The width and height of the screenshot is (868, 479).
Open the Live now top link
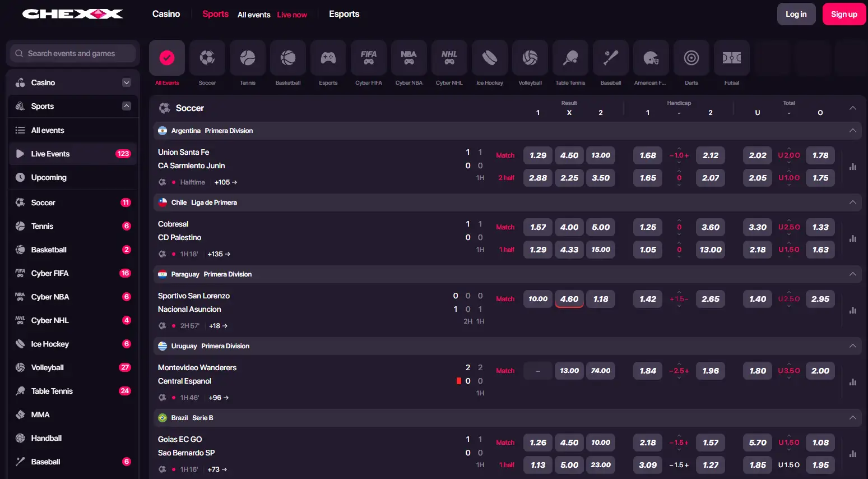[x=292, y=15]
